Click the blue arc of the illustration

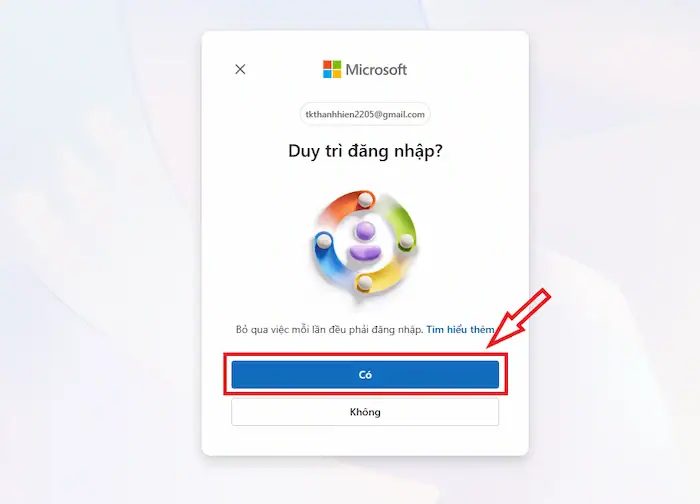329,259
